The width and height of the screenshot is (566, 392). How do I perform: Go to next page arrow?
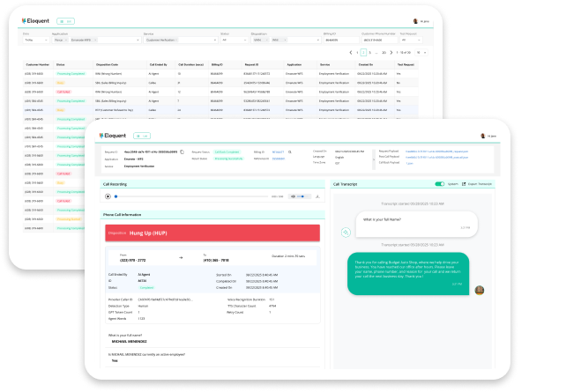tap(391, 53)
